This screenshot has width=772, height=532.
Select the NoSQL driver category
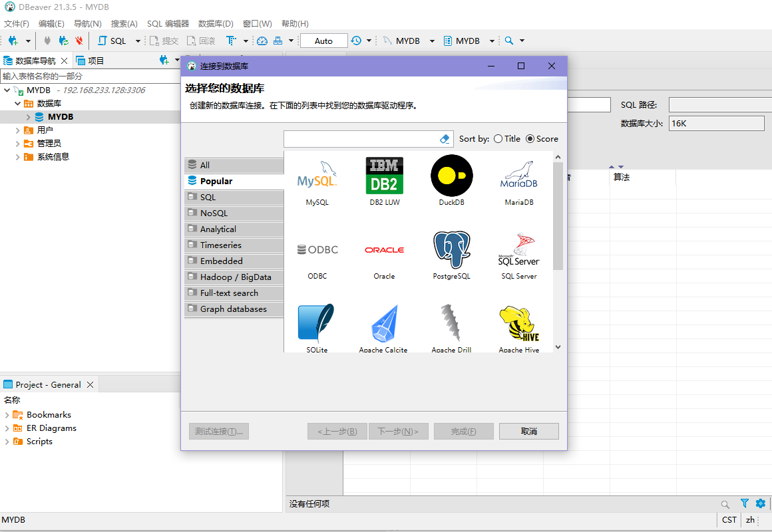coord(234,213)
